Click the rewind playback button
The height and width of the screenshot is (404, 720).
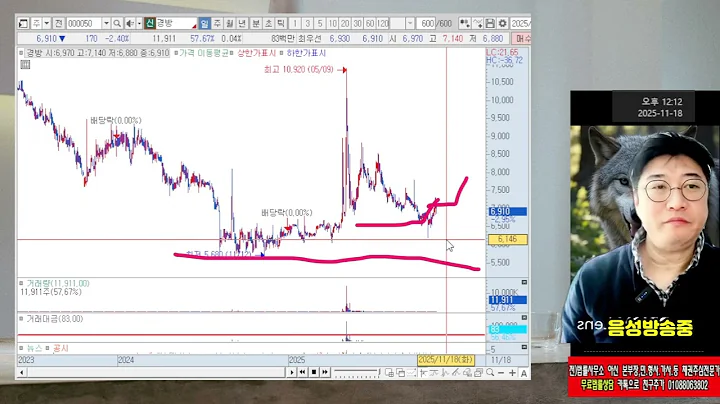click(x=302, y=372)
